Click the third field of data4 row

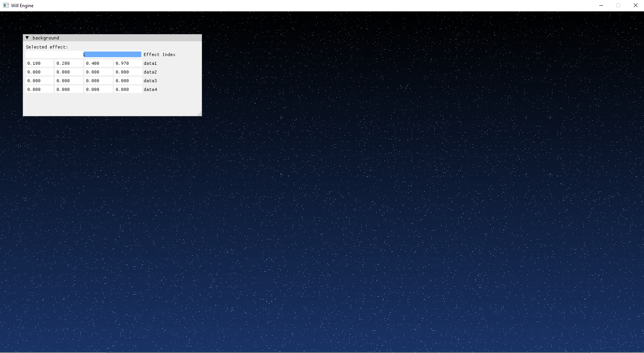click(x=98, y=89)
